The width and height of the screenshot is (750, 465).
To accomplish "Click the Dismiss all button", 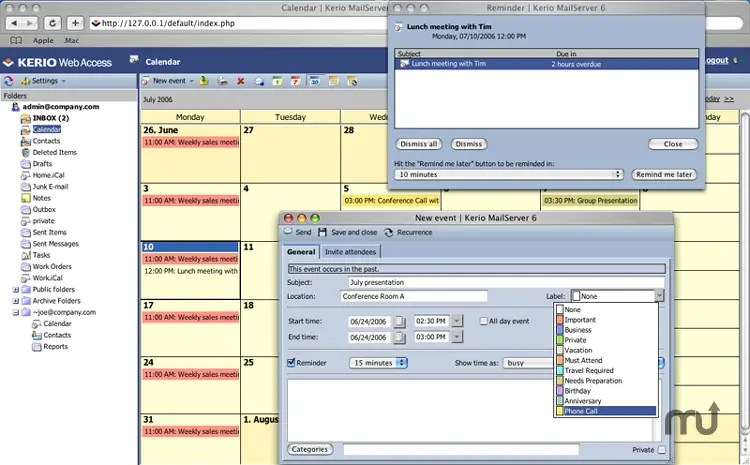I will (x=419, y=144).
